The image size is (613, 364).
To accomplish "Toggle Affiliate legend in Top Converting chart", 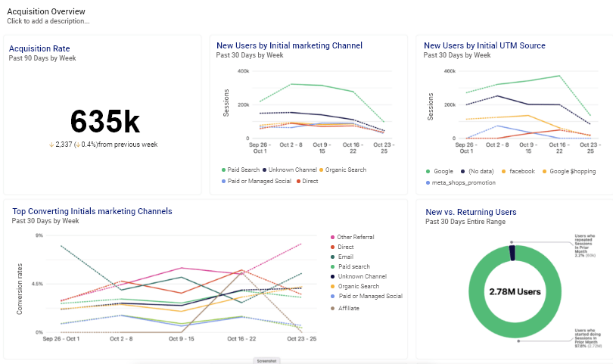I will (x=345, y=308).
